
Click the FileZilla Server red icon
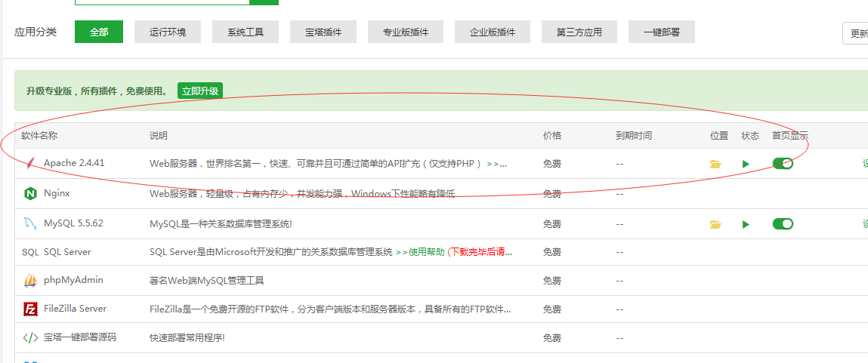pos(30,309)
